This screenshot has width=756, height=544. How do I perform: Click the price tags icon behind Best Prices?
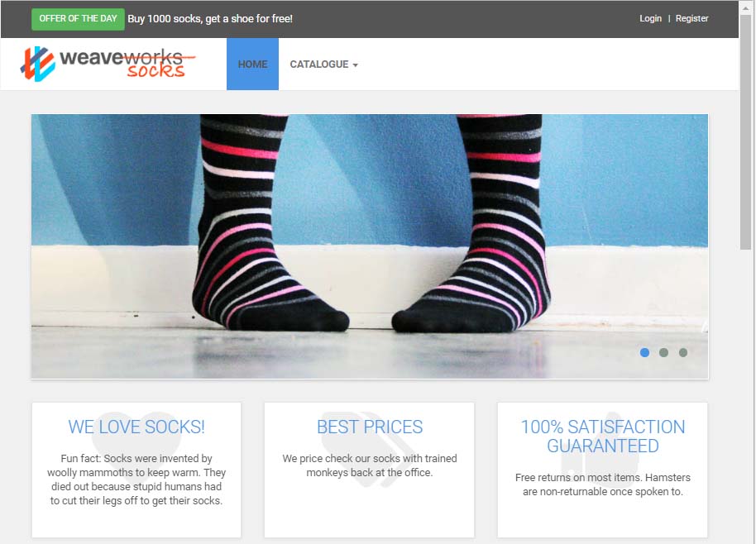click(366, 450)
